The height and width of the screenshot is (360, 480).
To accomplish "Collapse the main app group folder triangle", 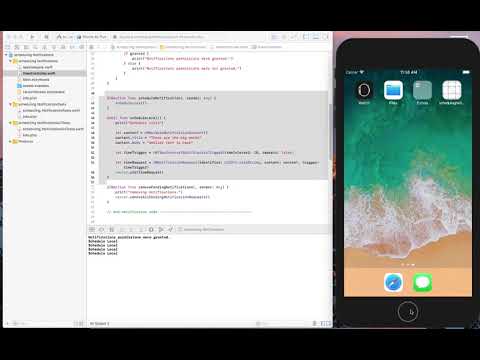I will [10, 61].
